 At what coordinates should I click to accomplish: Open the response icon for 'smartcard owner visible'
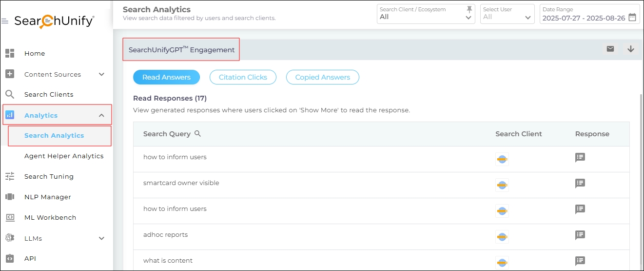pos(580,183)
